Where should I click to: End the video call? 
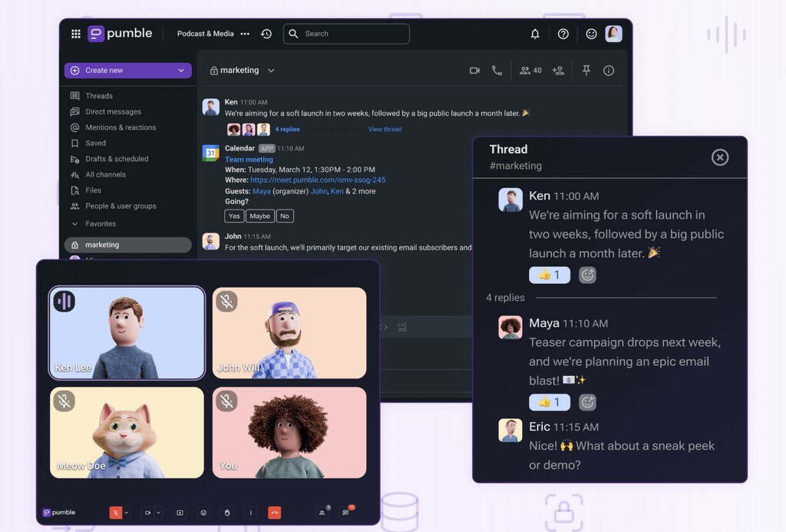click(x=274, y=513)
